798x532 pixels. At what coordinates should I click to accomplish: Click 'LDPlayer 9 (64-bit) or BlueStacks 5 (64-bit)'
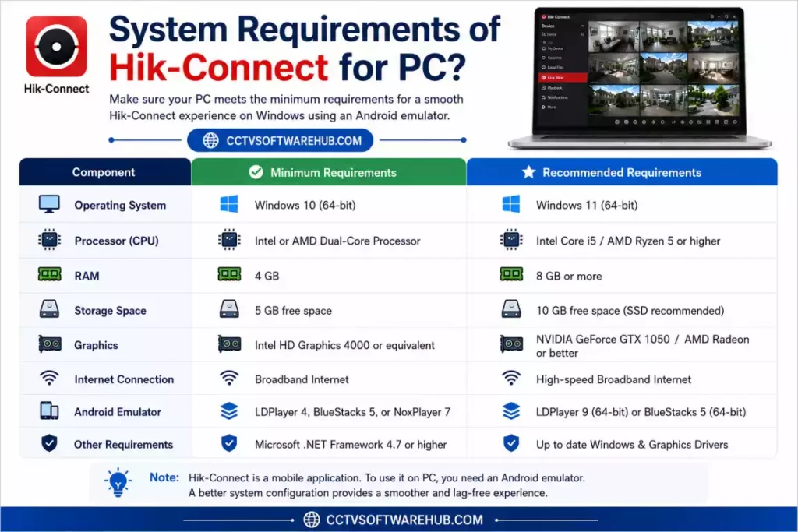(x=641, y=412)
